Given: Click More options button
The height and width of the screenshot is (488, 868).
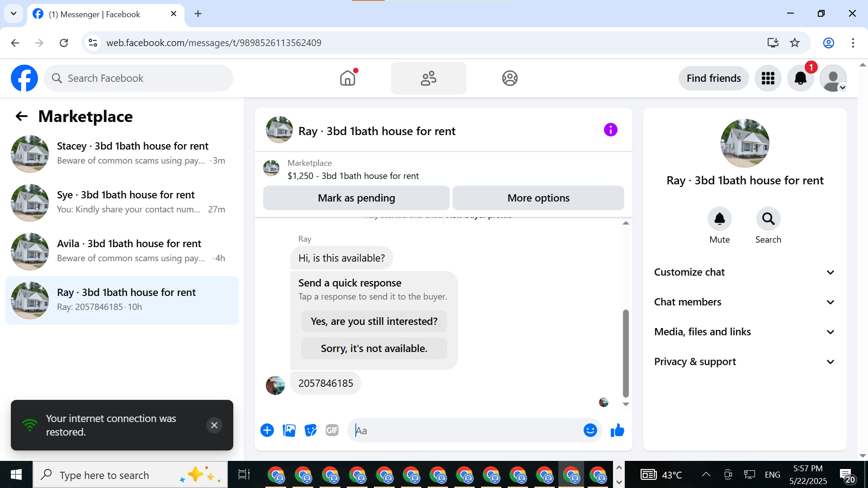Looking at the screenshot, I should point(538,198).
